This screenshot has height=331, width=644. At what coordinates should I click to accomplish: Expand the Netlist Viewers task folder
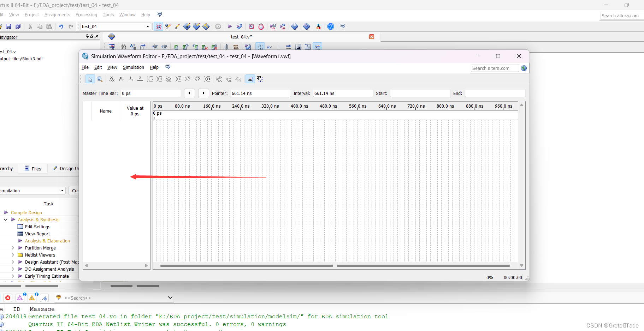(13, 255)
